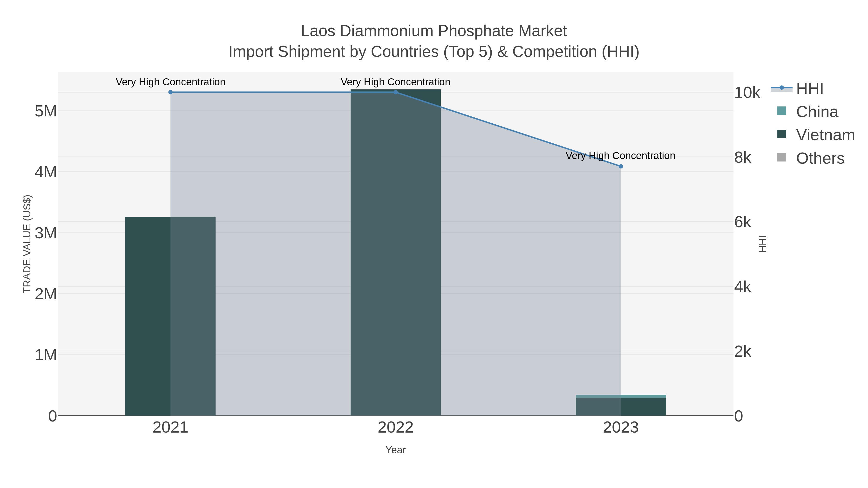Click the 2023 Vietnam bar
Viewport: 868px width, 488px height.
[621, 407]
